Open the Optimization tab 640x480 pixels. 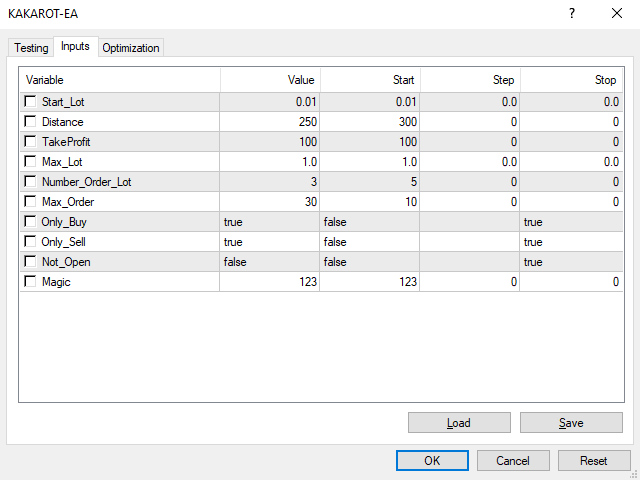(131, 48)
